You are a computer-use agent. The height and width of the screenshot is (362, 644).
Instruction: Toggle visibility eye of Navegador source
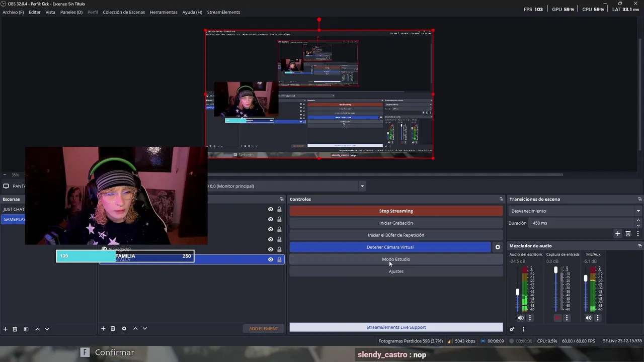pyautogui.click(x=271, y=249)
